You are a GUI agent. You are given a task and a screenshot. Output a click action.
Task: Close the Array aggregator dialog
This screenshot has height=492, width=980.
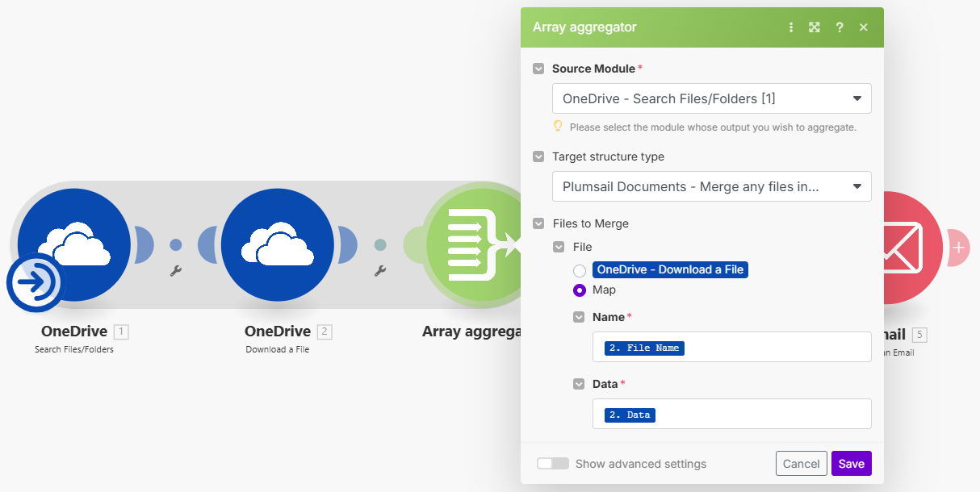pyautogui.click(x=864, y=27)
